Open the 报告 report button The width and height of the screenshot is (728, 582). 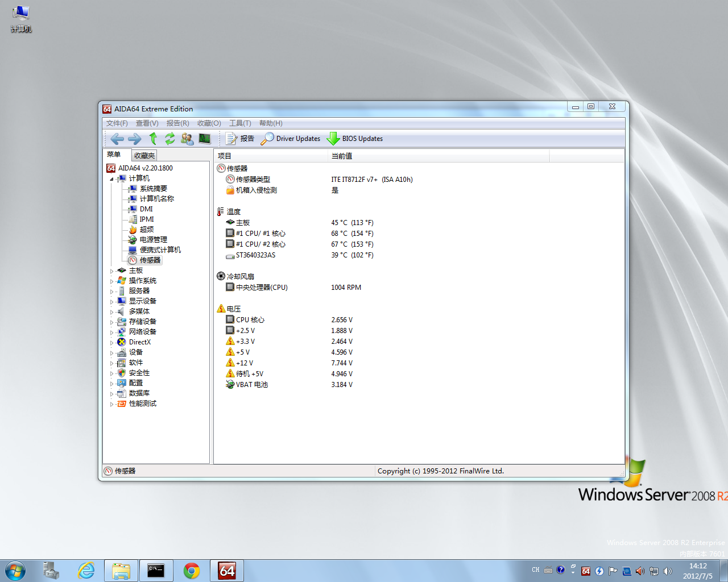(x=240, y=139)
